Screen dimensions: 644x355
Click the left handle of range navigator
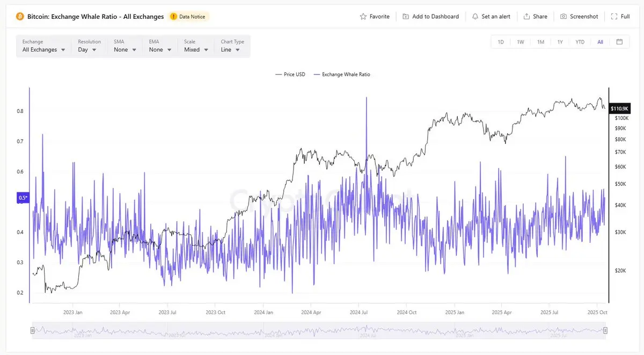pyautogui.click(x=33, y=330)
